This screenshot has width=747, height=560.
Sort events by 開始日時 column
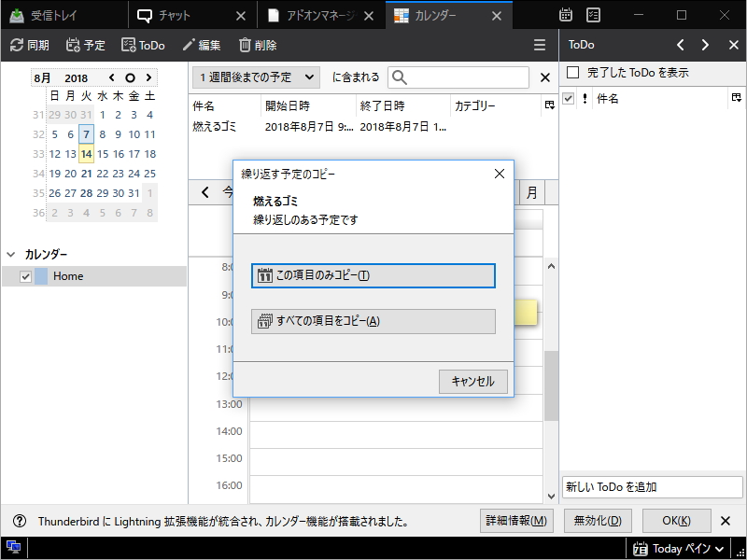[x=309, y=105]
